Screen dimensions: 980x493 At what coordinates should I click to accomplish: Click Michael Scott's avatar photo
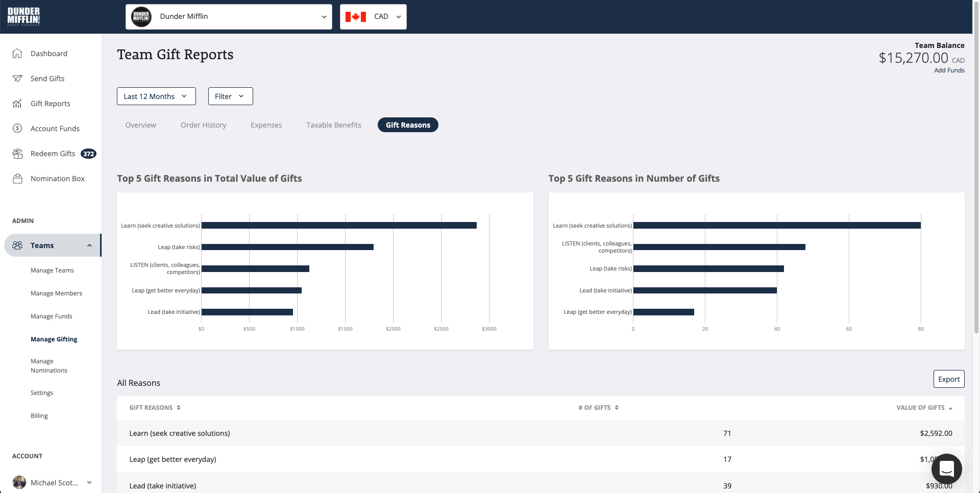pyautogui.click(x=19, y=482)
